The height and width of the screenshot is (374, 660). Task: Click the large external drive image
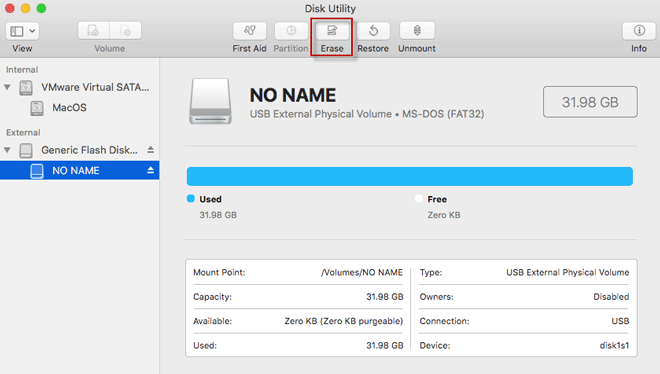(210, 101)
